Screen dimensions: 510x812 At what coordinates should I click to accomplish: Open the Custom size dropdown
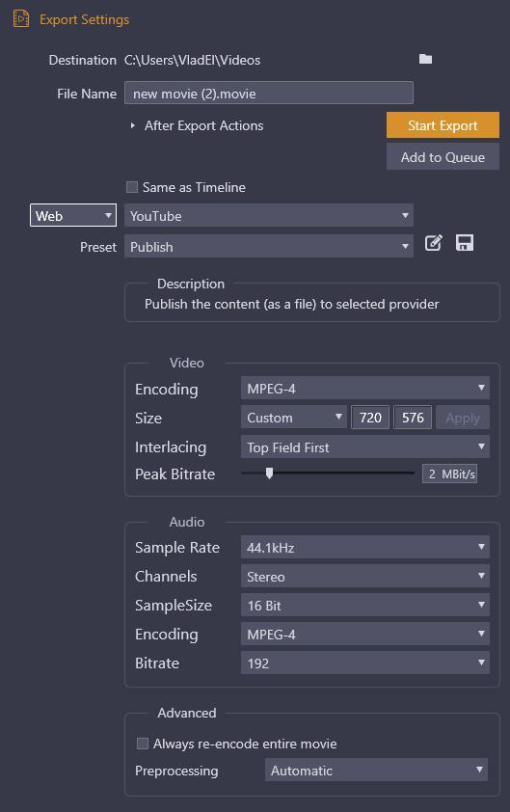pyautogui.click(x=294, y=418)
